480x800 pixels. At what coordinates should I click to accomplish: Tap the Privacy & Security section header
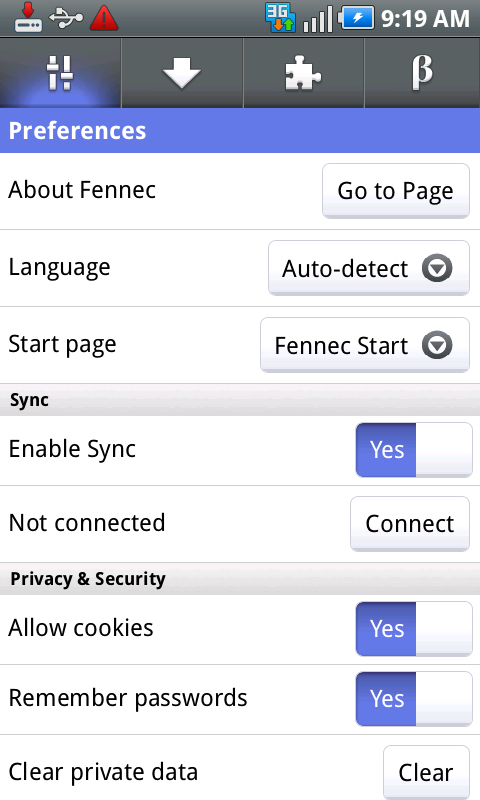[x=240, y=579]
